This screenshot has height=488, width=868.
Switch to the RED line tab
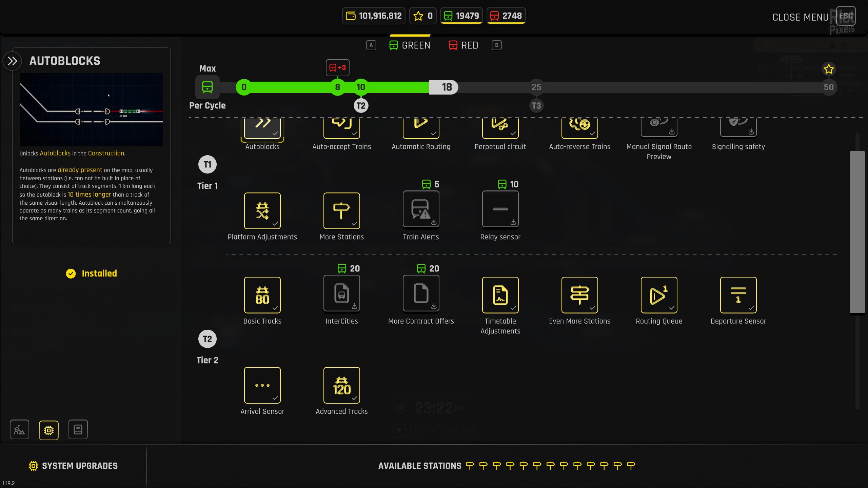463,45
